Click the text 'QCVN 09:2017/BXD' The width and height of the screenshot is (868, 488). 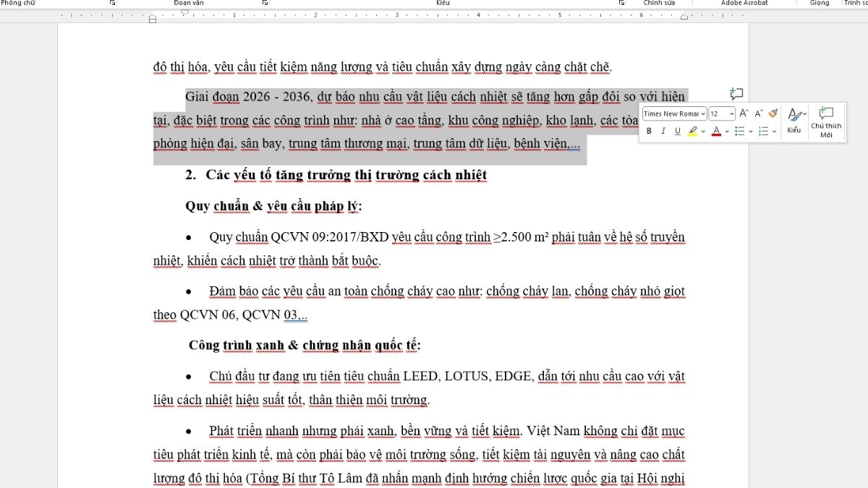click(331, 237)
